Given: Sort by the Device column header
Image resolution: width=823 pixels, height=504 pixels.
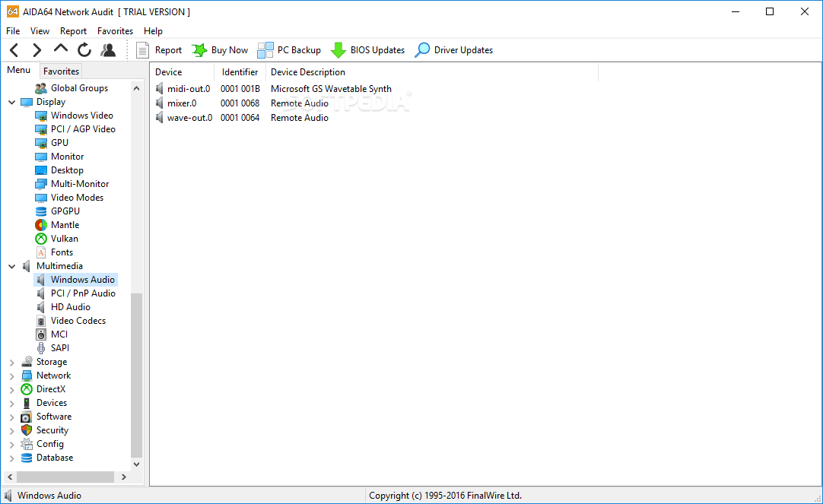Looking at the screenshot, I should [x=182, y=72].
